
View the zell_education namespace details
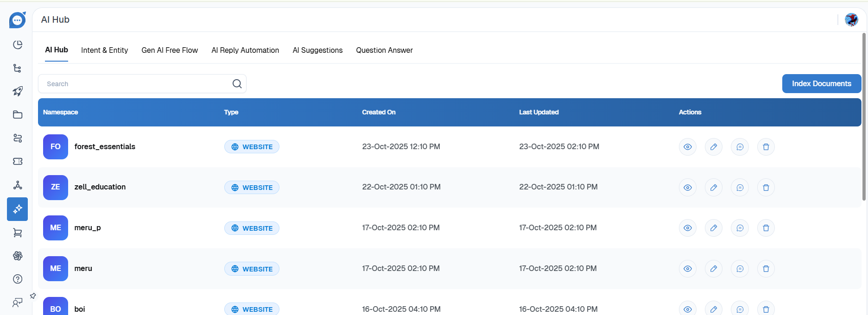687,188
